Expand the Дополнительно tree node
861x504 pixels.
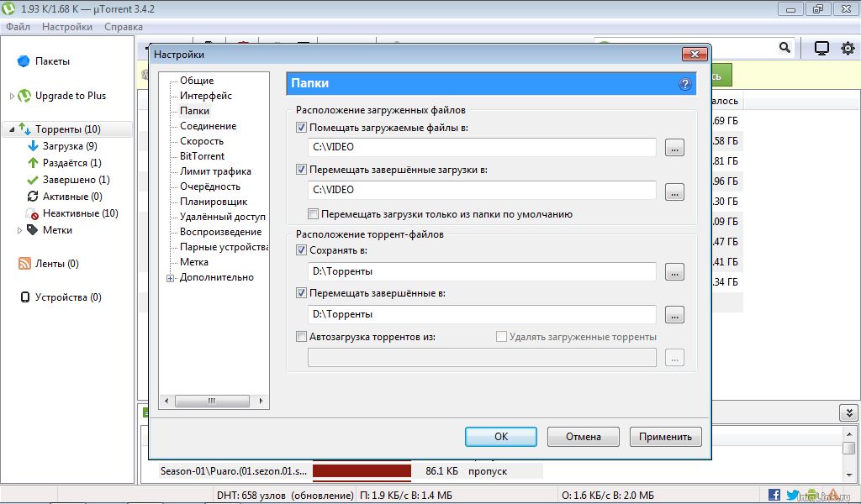[170, 278]
